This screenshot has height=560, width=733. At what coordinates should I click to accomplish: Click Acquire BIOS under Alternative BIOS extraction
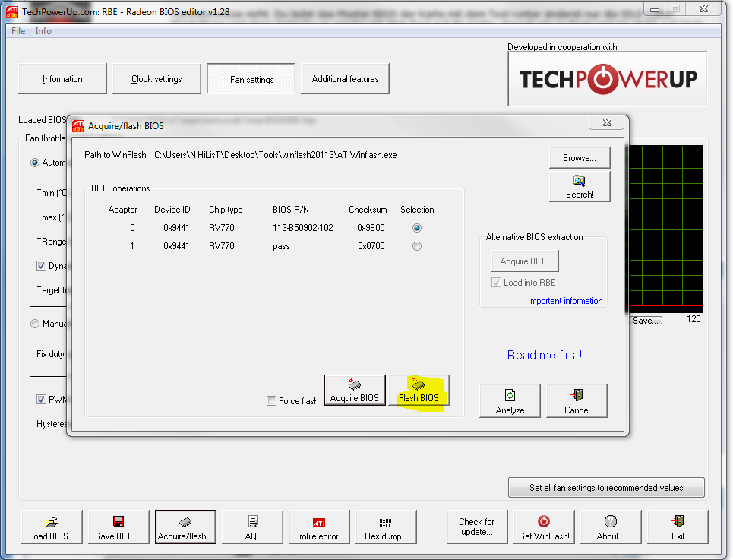click(525, 261)
